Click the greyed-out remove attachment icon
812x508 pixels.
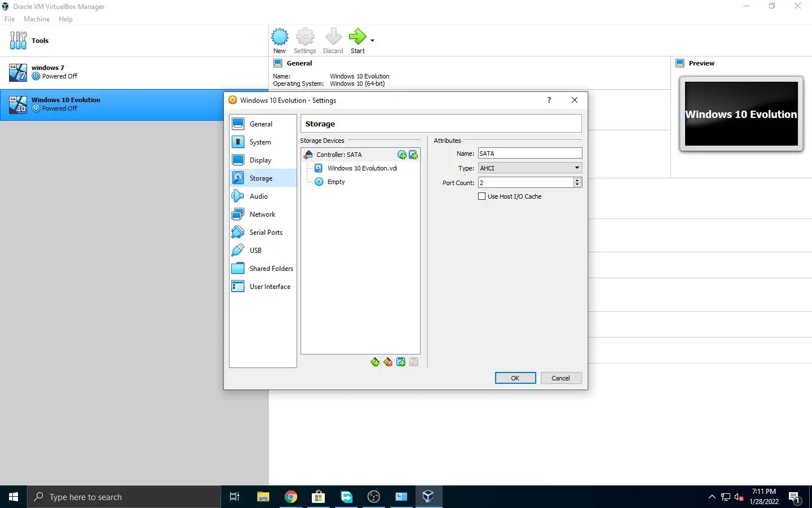click(414, 362)
